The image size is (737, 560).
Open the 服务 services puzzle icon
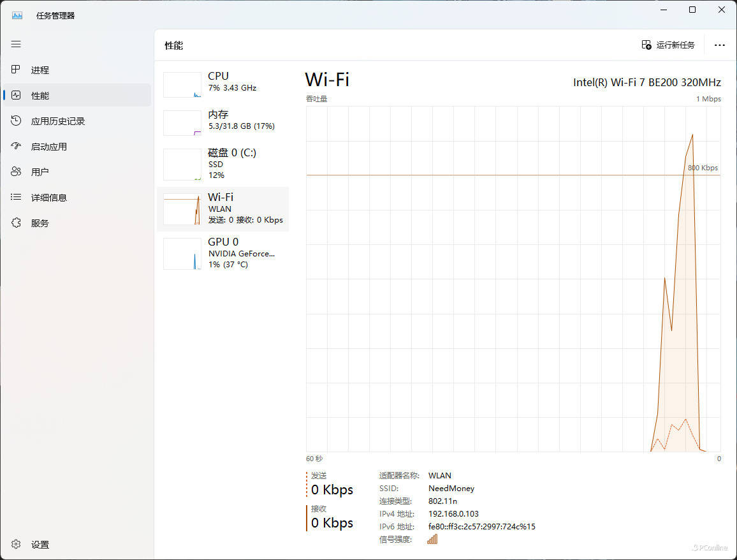tap(17, 223)
